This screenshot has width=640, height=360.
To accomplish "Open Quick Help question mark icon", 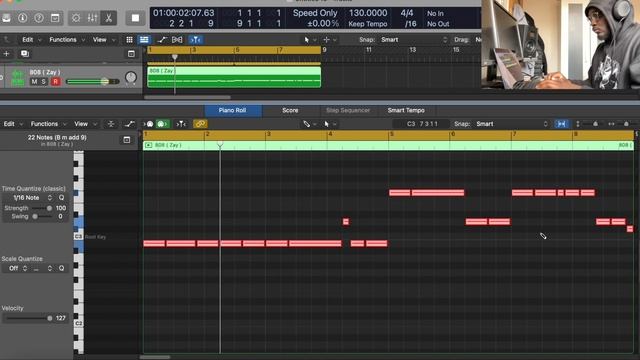I will pos(39,18).
